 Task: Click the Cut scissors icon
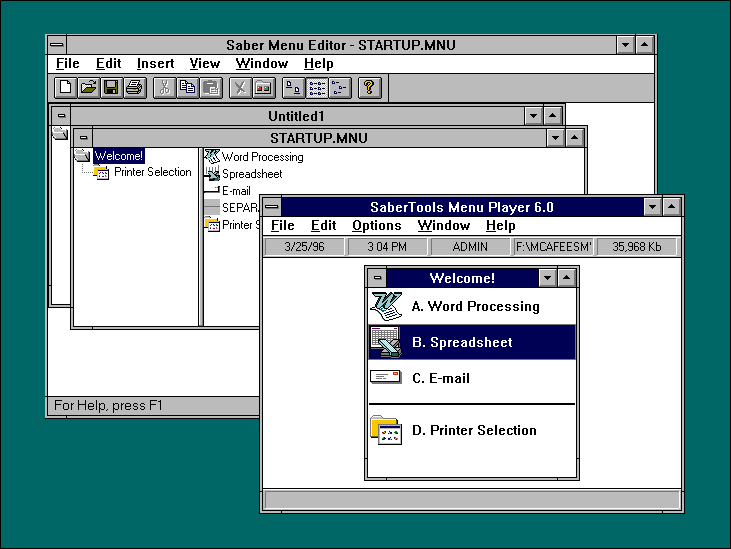coord(165,88)
